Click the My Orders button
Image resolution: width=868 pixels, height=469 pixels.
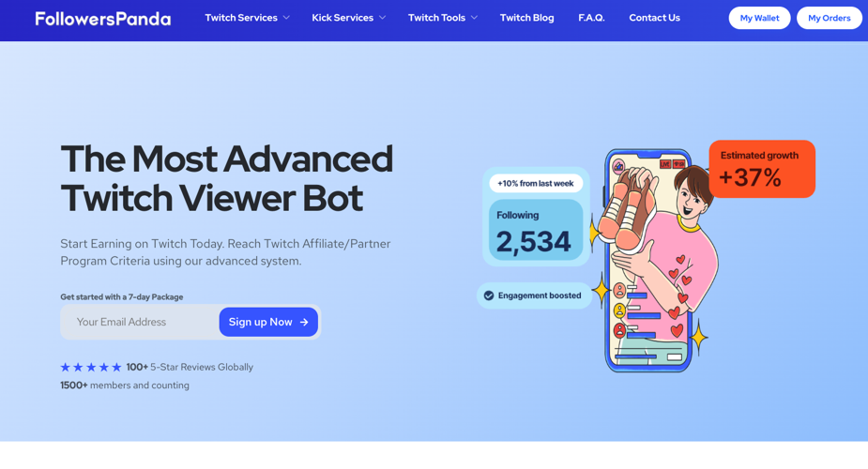[x=830, y=18]
